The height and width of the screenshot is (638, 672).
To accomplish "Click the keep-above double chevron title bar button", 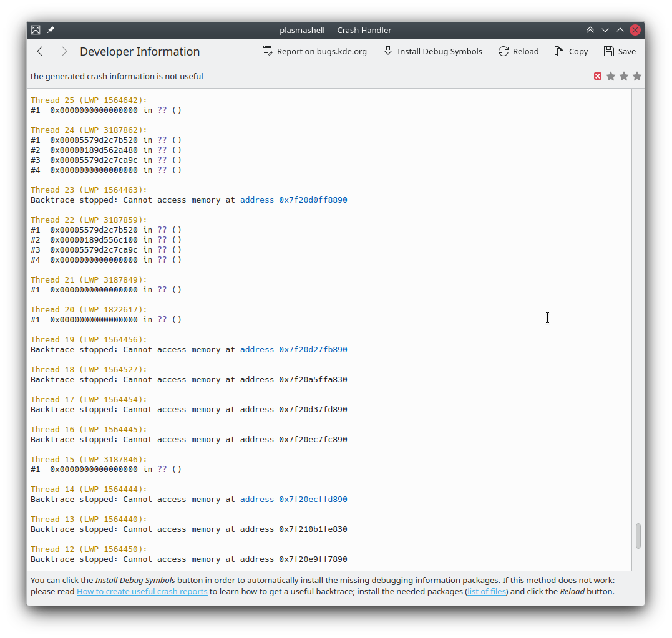I will (590, 30).
